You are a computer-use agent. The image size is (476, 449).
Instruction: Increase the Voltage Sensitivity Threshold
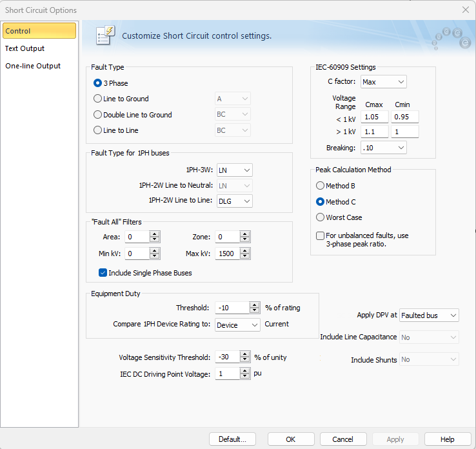244,354
